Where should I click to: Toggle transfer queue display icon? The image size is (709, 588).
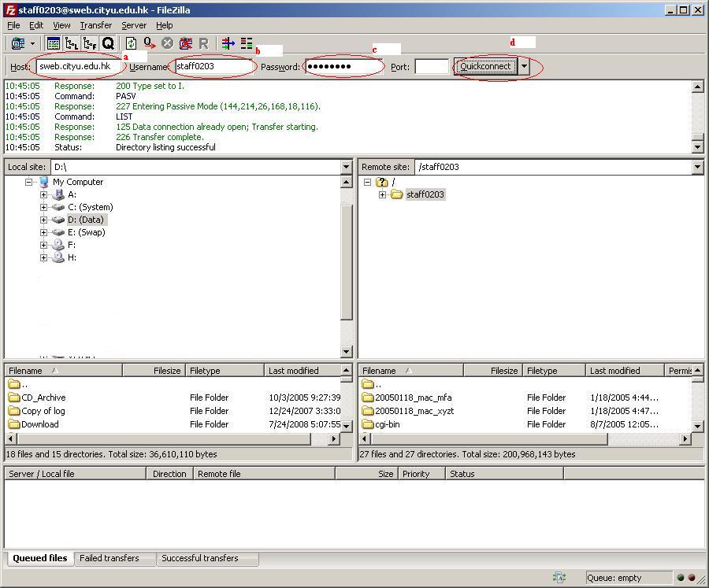point(108,44)
